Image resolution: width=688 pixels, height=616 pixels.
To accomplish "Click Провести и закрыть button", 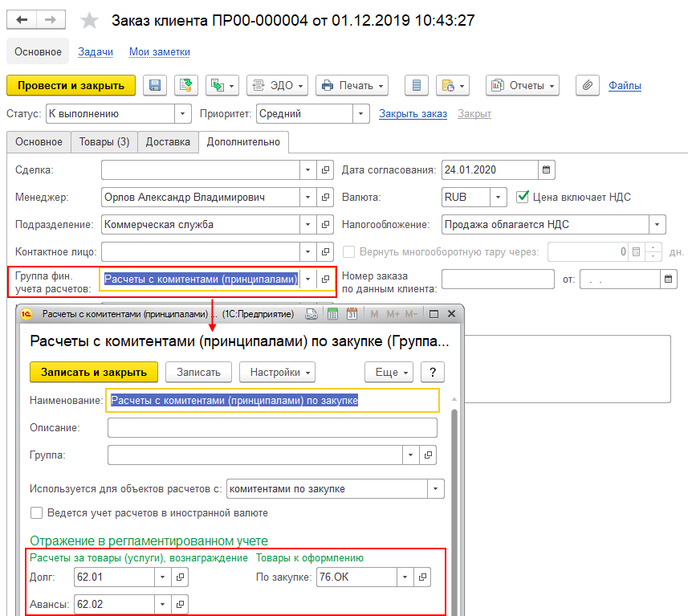I will (71, 85).
